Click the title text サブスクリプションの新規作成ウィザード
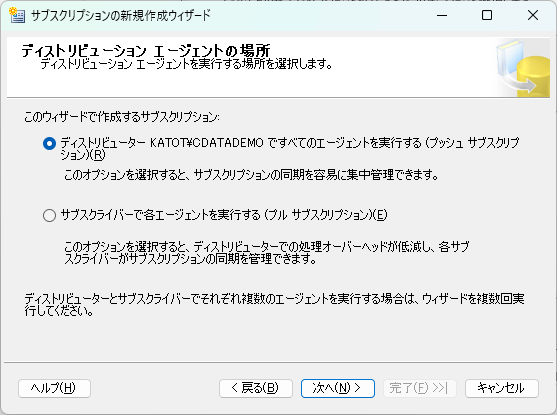The height and width of the screenshot is (415, 557). [121, 15]
